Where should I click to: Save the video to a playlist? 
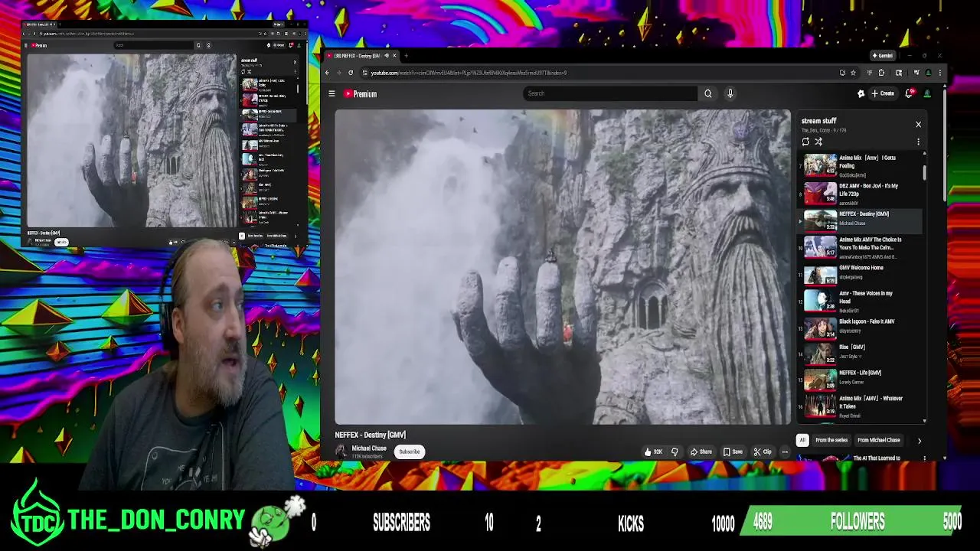733,452
